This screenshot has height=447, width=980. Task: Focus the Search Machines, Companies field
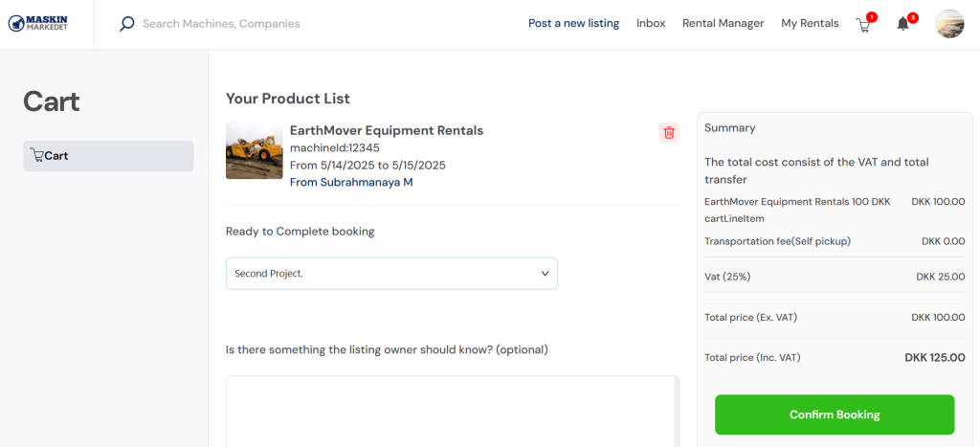pos(221,24)
